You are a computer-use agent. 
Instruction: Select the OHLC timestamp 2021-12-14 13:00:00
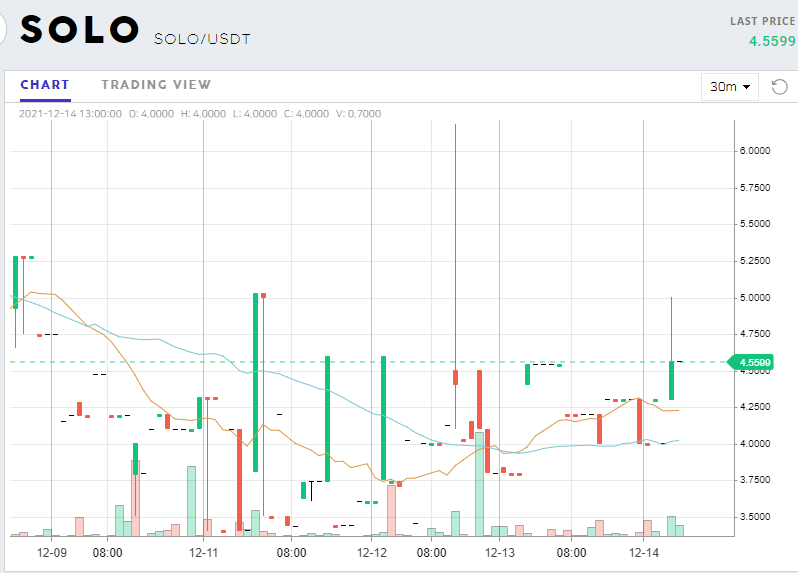(71, 114)
